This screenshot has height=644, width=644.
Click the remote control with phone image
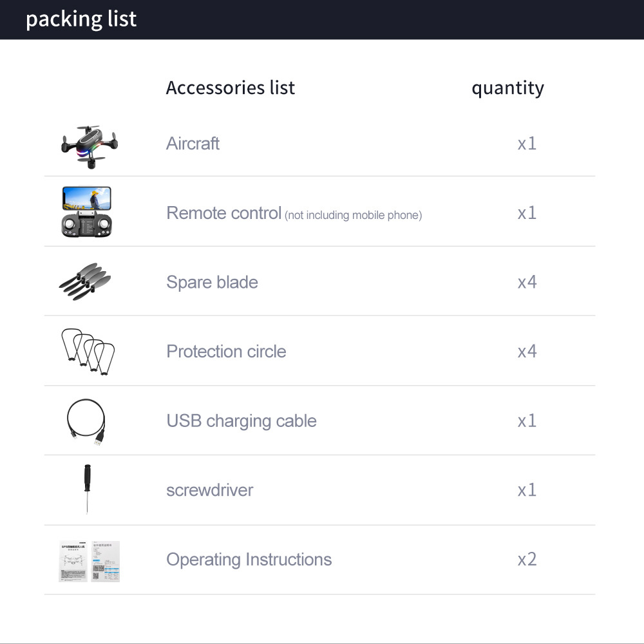87,212
